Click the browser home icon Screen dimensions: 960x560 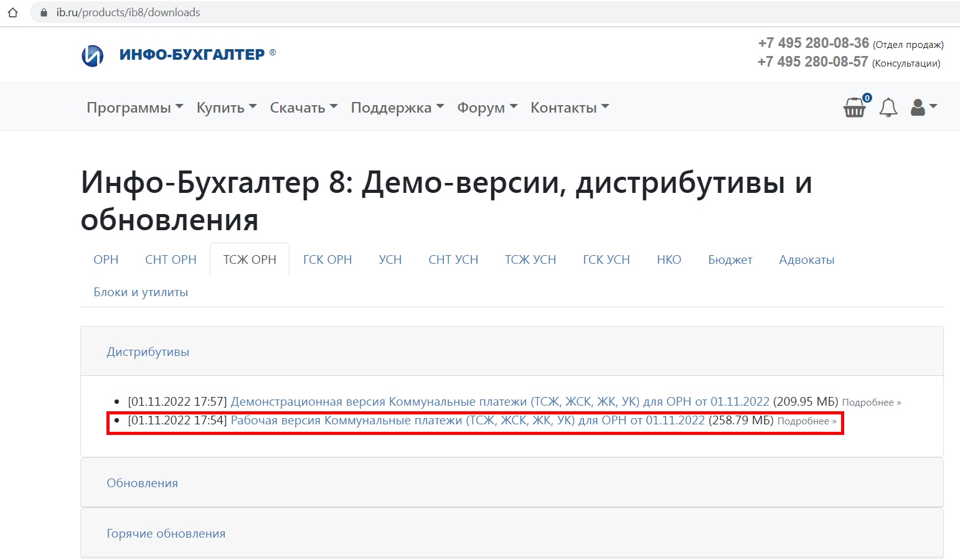point(12,12)
